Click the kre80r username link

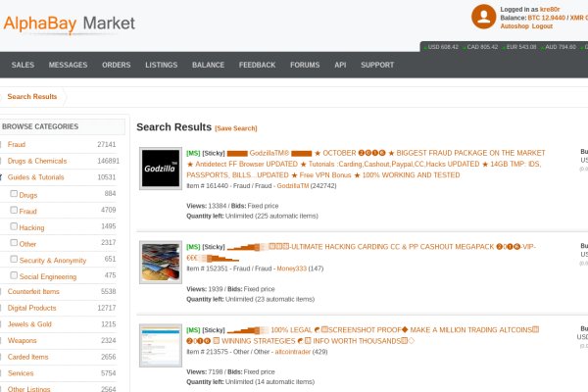pos(550,10)
